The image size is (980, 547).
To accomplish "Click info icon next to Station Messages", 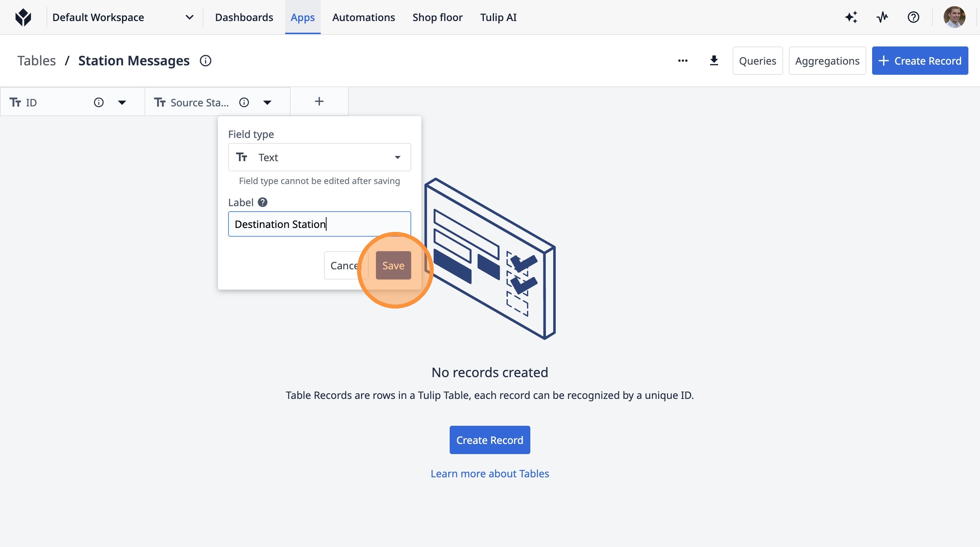I will coord(206,61).
